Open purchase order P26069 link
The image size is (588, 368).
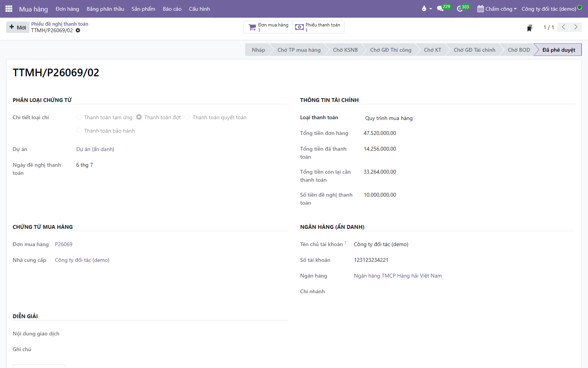[64, 244]
